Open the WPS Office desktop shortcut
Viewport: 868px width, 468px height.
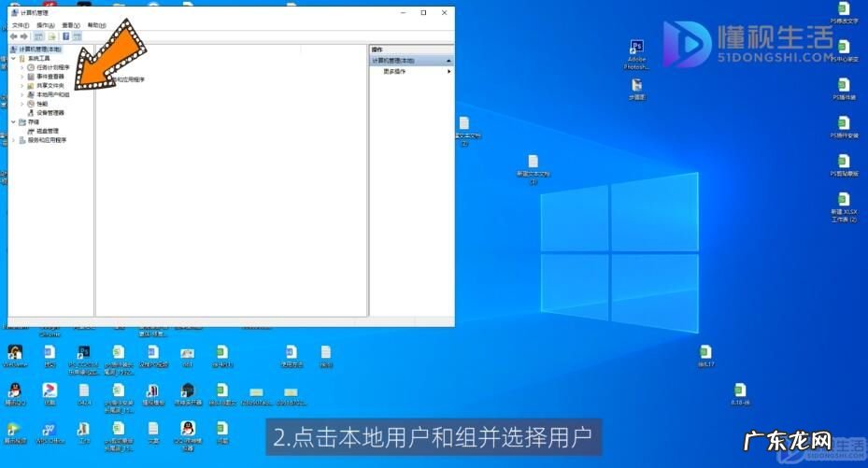[x=50, y=433]
